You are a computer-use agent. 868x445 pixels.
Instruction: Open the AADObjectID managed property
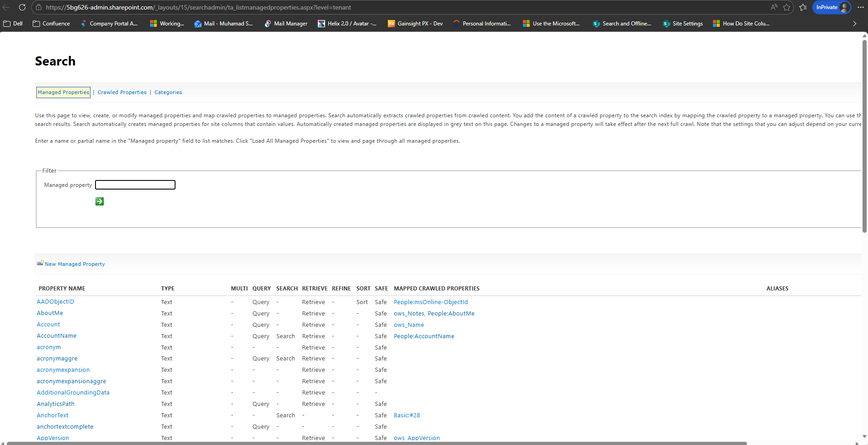point(55,302)
